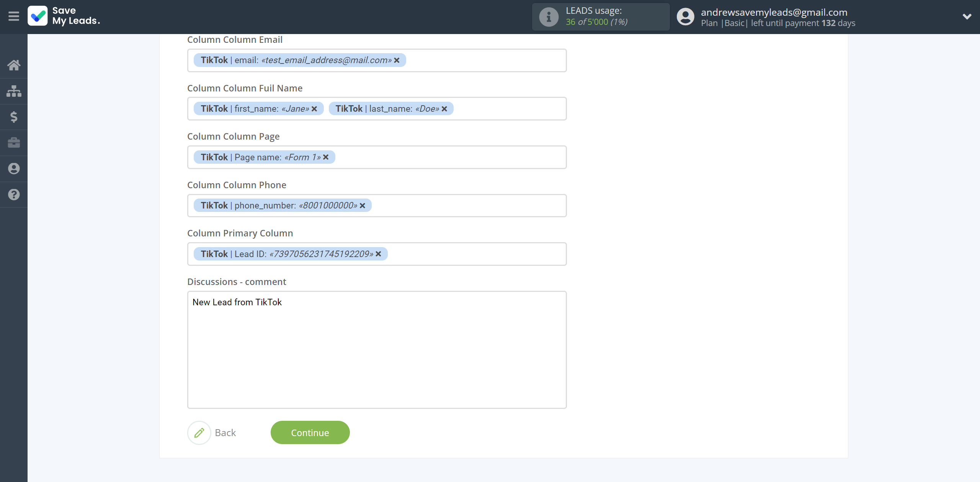Open the billing dollar icon
The image size is (980, 482).
(14, 117)
